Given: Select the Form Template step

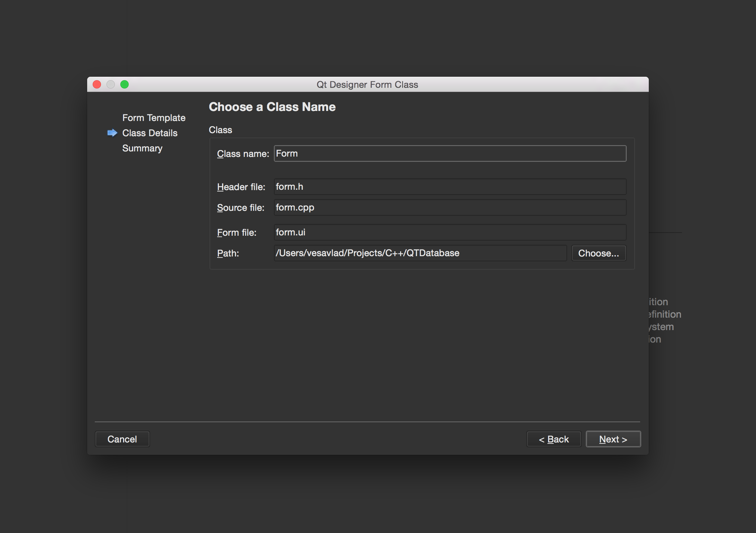Looking at the screenshot, I should tap(154, 118).
